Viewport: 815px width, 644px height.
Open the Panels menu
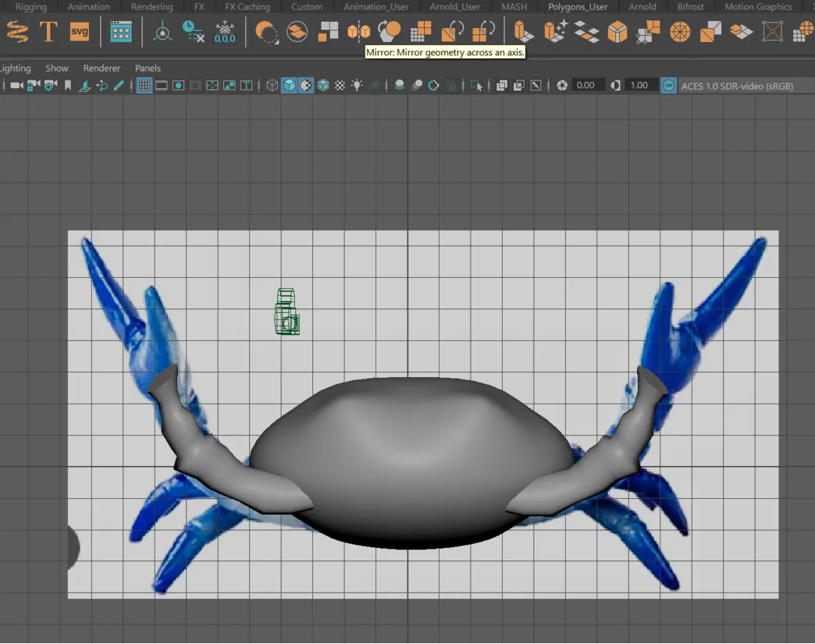pos(148,68)
